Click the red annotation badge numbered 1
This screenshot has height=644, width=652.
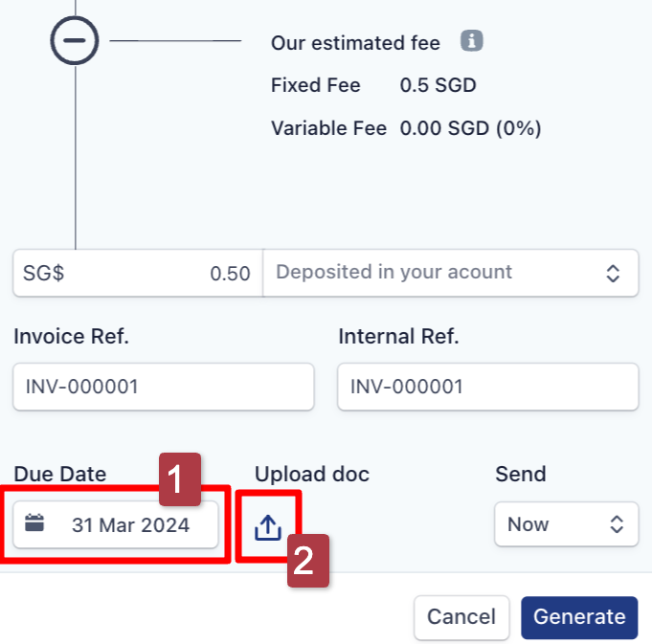coord(179,478)
